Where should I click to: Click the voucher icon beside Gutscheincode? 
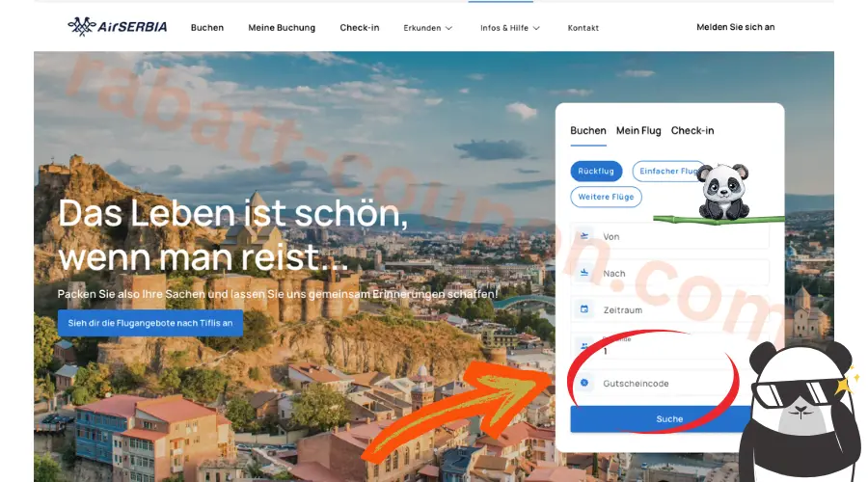[x=584, y=383]
